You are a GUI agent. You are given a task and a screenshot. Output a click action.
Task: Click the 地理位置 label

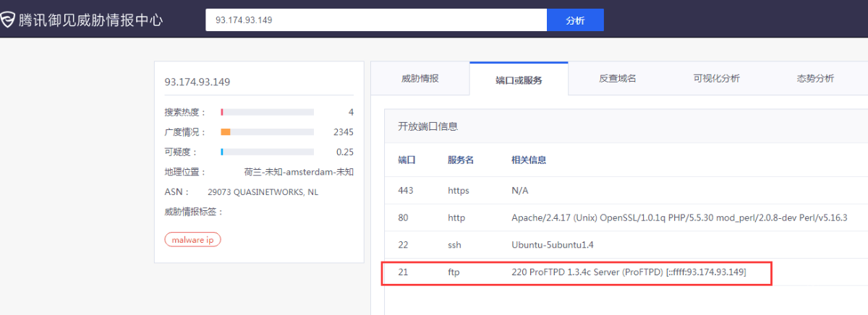[184, 172]
